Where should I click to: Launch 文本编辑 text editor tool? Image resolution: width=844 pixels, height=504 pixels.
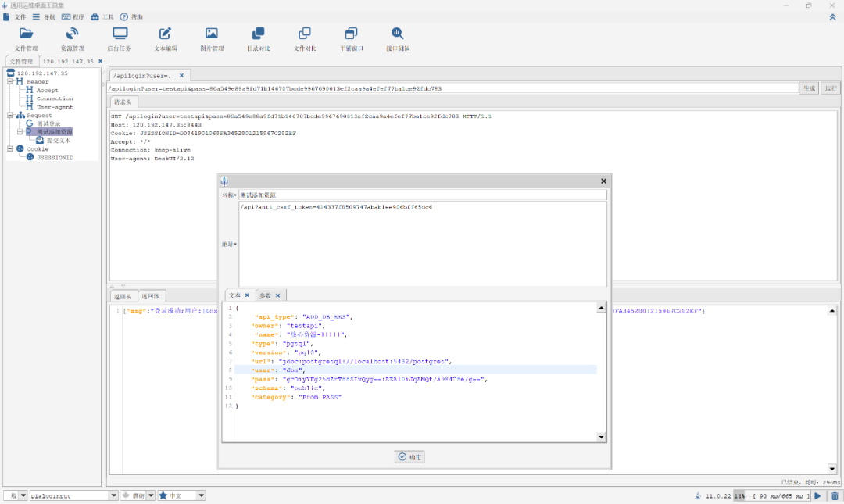pos(165,34)
